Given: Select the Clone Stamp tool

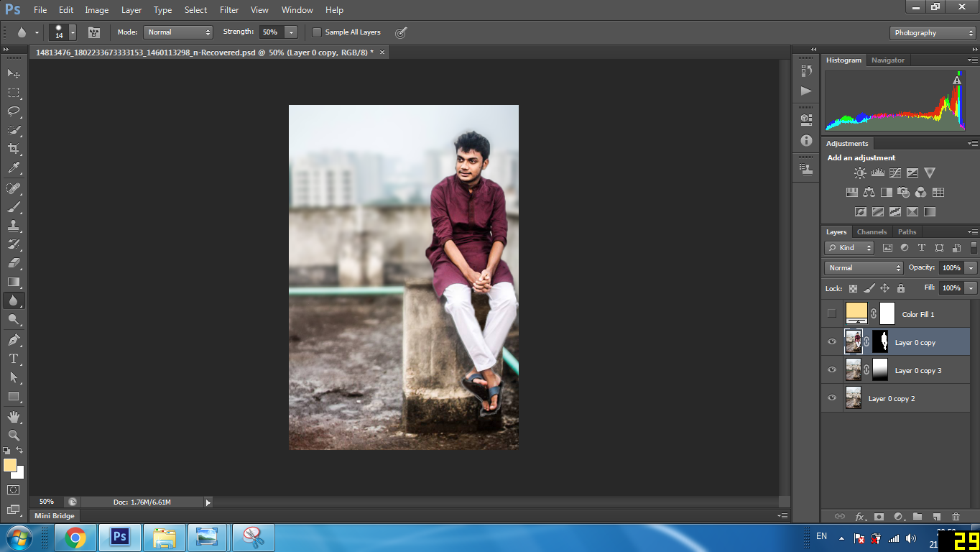Looking at the screenshot, I should point(14,226).
